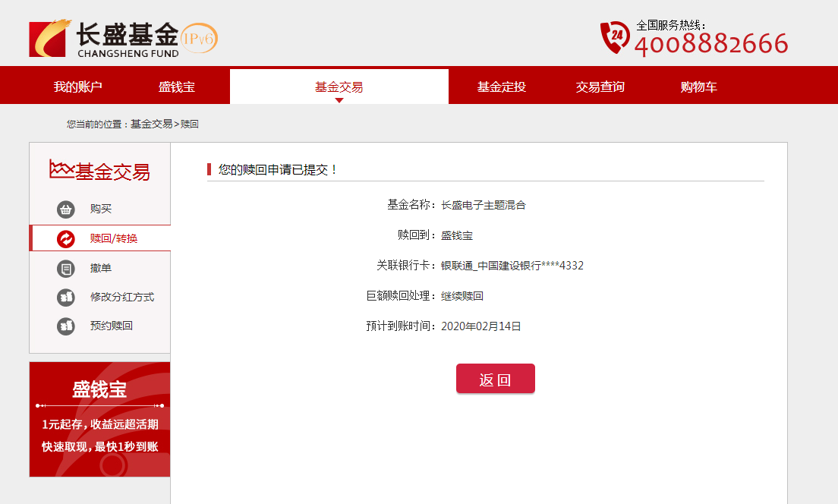This screenshot has width=838, height=504.
Task: Select 赎回/转换 in the sidebar menu
Action: pyautogui.click(x=113, y=238)
